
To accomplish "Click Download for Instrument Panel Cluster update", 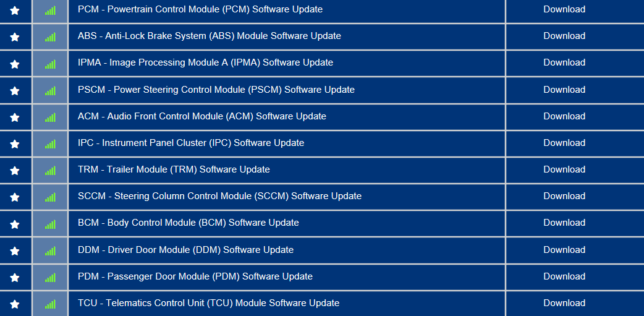I will click(x=564, y=143).
